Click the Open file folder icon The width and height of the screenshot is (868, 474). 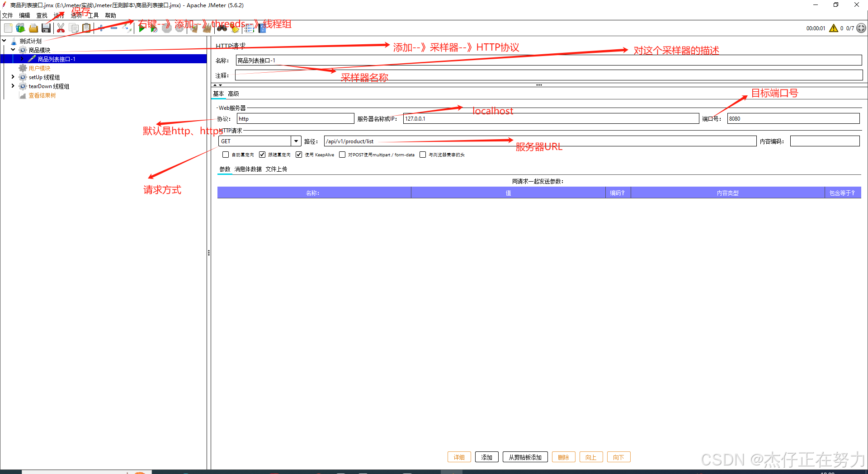pyautogui.click(x=33, y=28)
